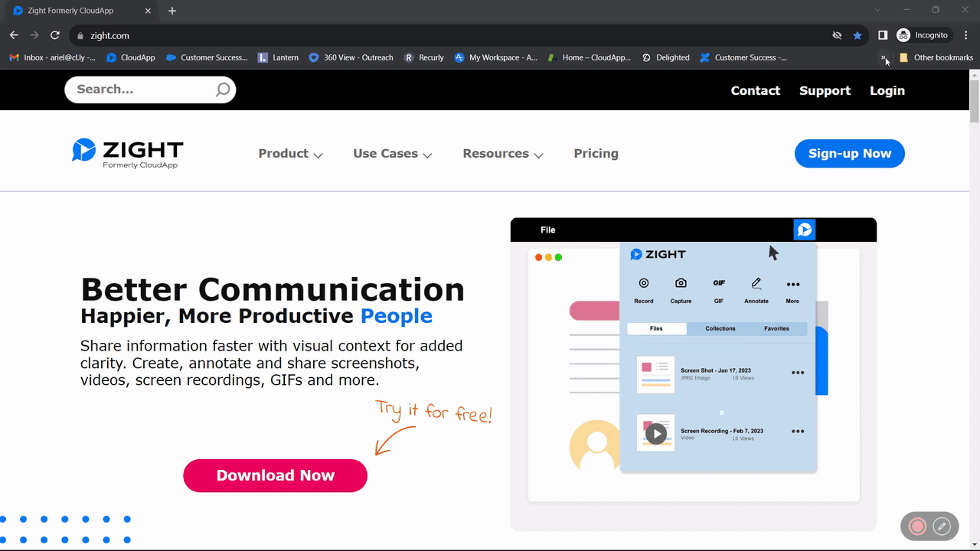Click the eye-crossed tracking icon in address bar

click(838, 35)
